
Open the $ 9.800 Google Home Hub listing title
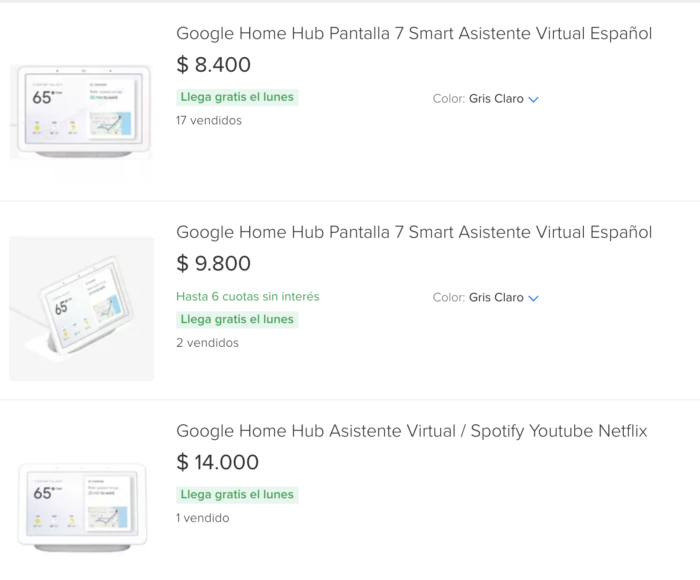click(414, 233)
